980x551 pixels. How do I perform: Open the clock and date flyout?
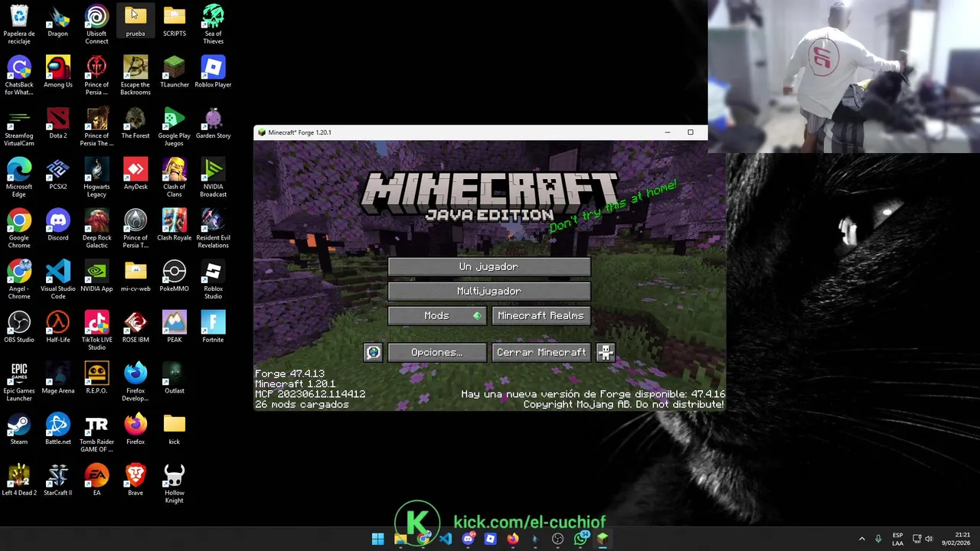pyautogui.click(x=956, y=539)
